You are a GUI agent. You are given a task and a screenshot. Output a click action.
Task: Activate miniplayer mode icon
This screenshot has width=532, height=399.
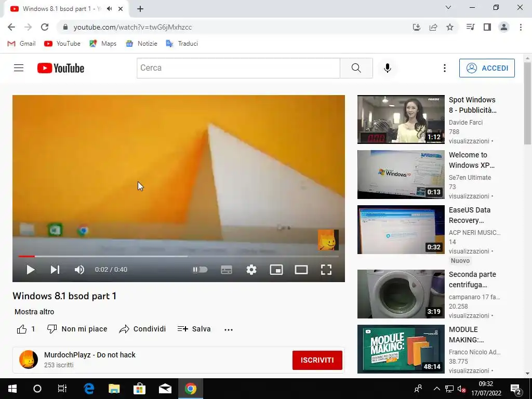coord(276,270)
